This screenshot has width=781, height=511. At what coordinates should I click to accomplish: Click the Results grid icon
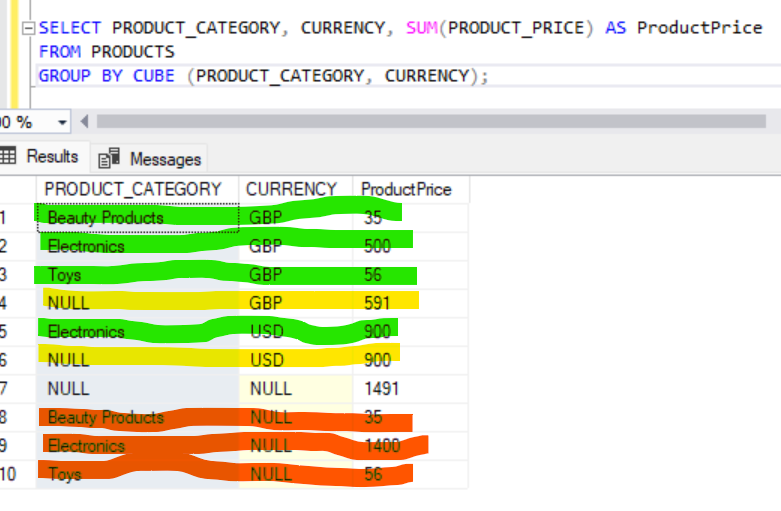pyautogui.click(x=9, y=156)
